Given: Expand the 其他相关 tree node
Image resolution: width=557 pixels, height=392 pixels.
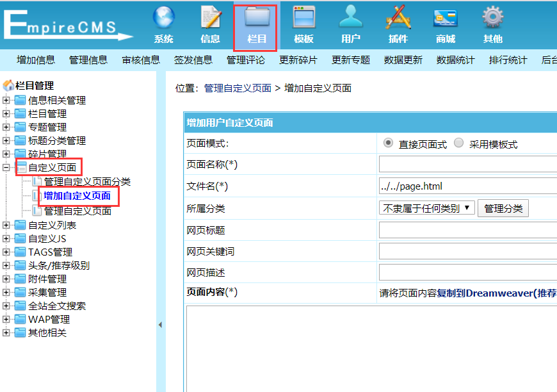Looking at the screenshot, I should coord(6,332).
